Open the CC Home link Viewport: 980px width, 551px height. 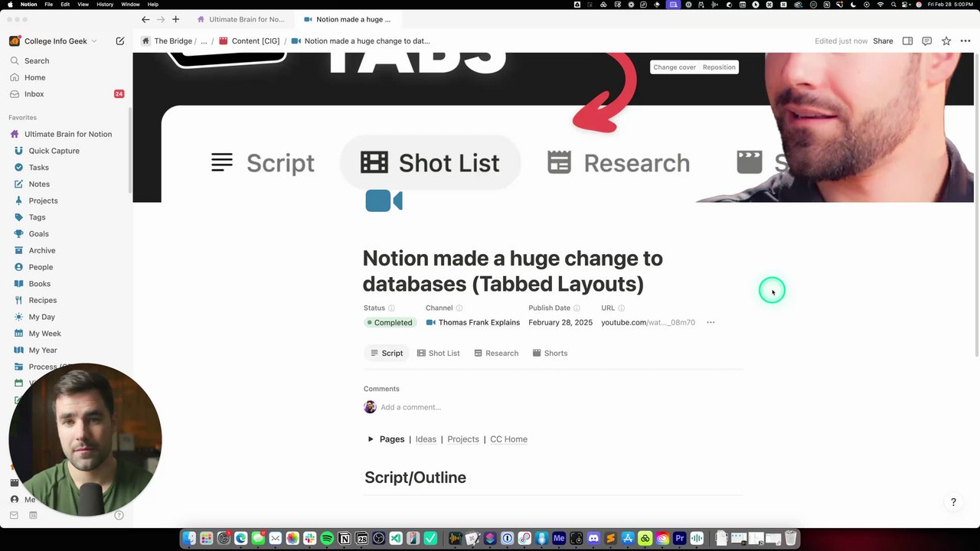point(508,439)
